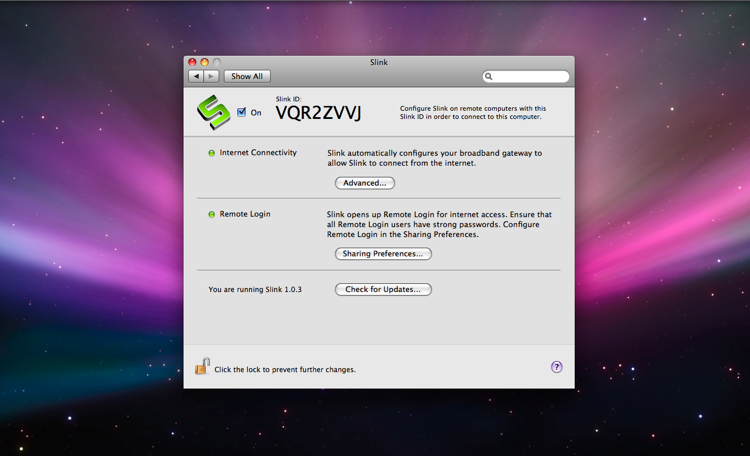
Task: Click the magnifying glass search icon
Action: click(488, 77)
